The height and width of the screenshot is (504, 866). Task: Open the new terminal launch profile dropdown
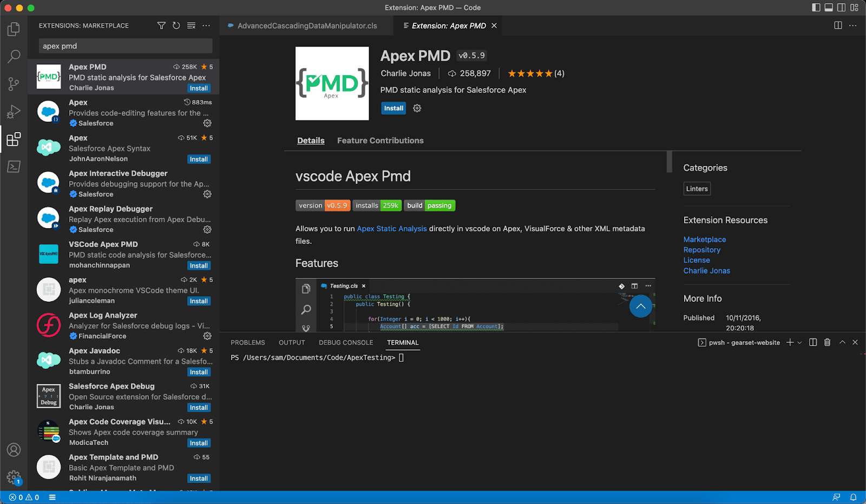799,343
